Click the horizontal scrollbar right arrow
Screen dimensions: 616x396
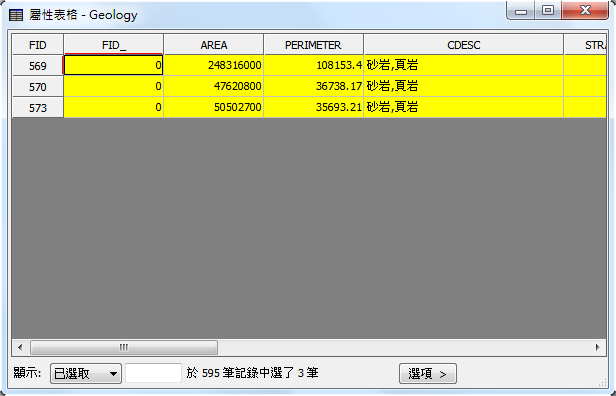coord(598,347)
